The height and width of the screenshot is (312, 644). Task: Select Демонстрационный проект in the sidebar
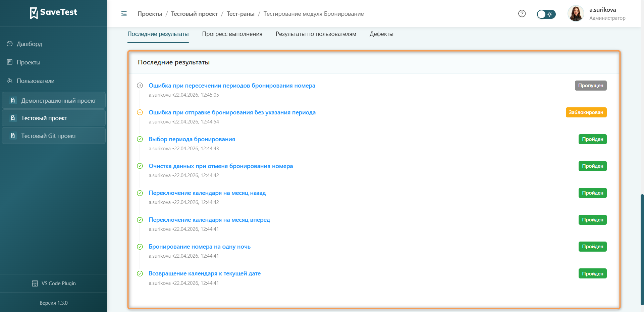54,100
